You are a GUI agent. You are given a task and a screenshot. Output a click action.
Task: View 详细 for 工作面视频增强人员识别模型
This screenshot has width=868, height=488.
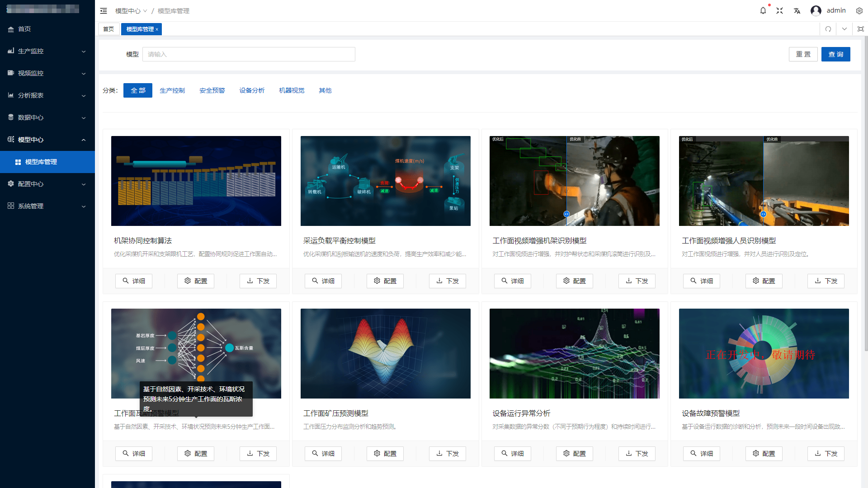point(702,281)
